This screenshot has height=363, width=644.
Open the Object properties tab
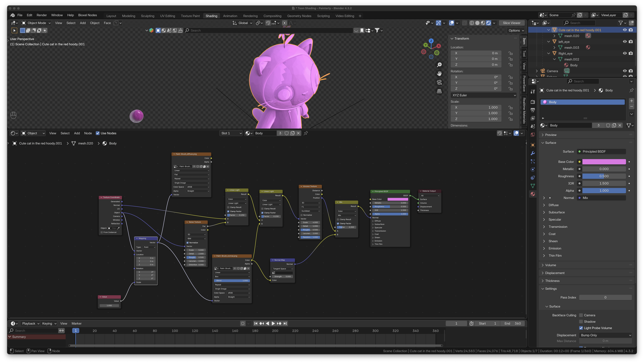pos(533,145)
